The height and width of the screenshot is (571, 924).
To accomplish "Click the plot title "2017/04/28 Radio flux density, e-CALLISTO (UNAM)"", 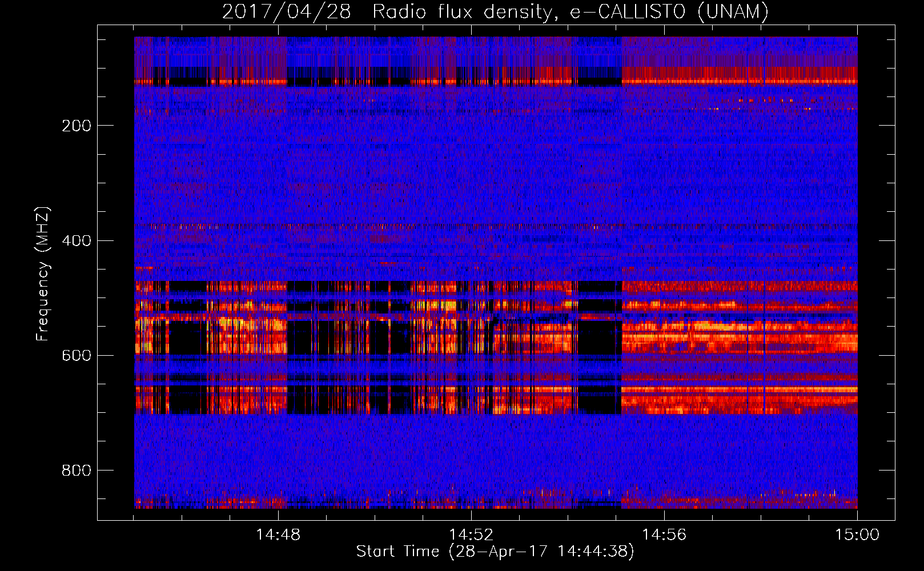I will point(495,11).
